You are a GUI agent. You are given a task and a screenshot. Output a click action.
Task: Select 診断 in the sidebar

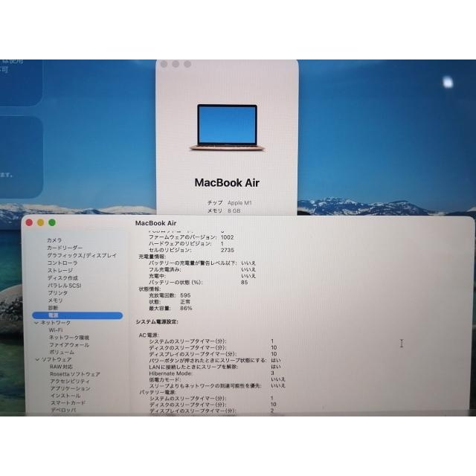click(53, 308)
